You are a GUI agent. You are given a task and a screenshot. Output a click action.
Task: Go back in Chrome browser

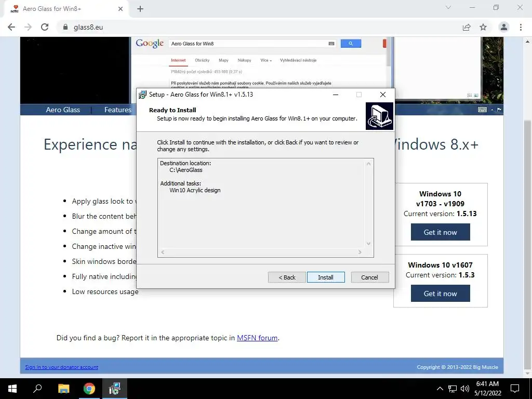[11, 27]
